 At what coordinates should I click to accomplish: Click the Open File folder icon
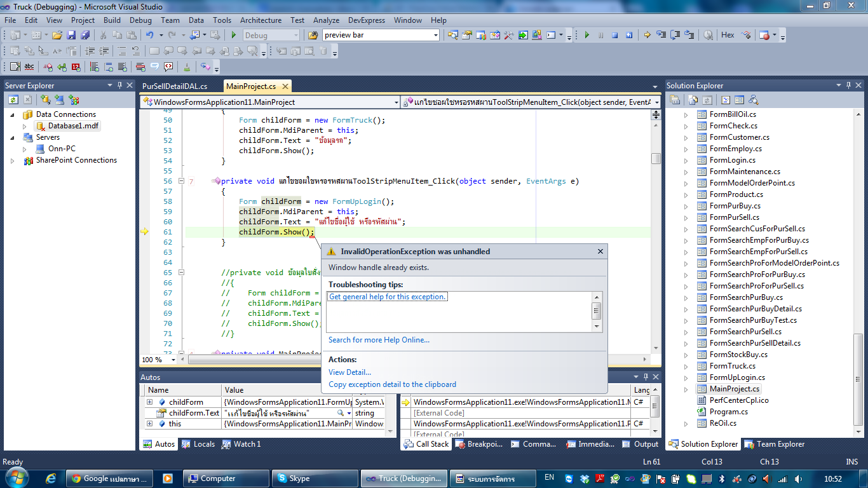click(x=57, y=35)
